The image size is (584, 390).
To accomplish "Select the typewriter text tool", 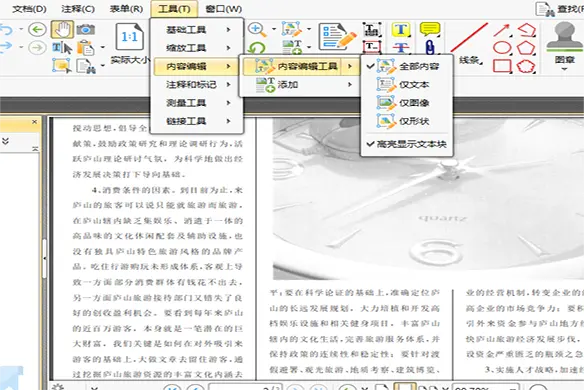I will 372,29.
